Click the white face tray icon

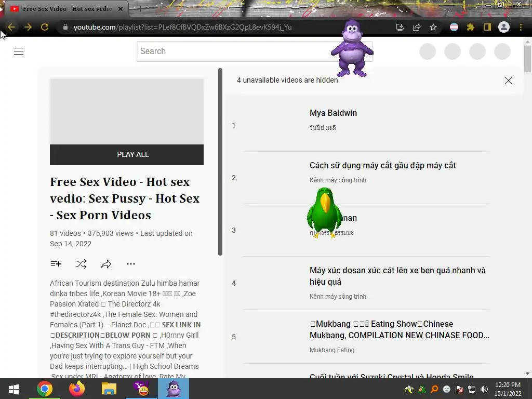447,389
